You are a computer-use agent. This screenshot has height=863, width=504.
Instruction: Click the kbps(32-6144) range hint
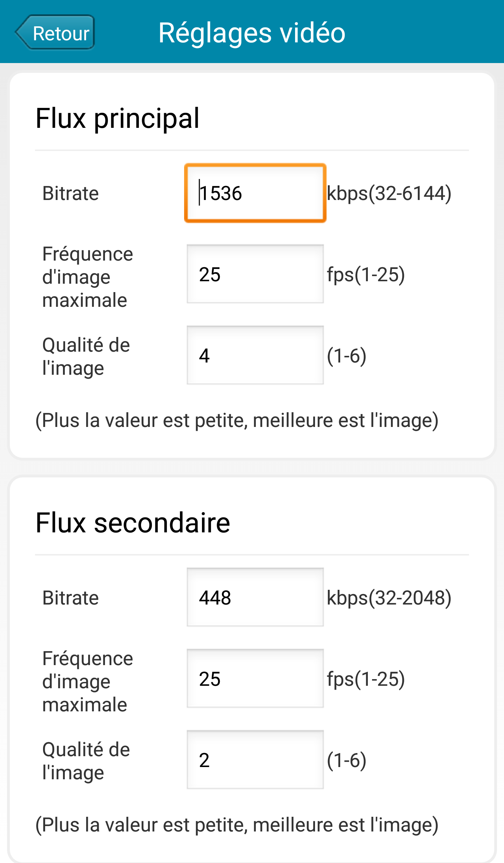389,193
